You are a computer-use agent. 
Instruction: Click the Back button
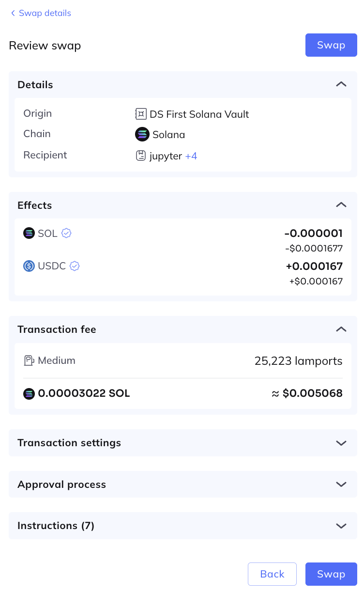[272, 574]
